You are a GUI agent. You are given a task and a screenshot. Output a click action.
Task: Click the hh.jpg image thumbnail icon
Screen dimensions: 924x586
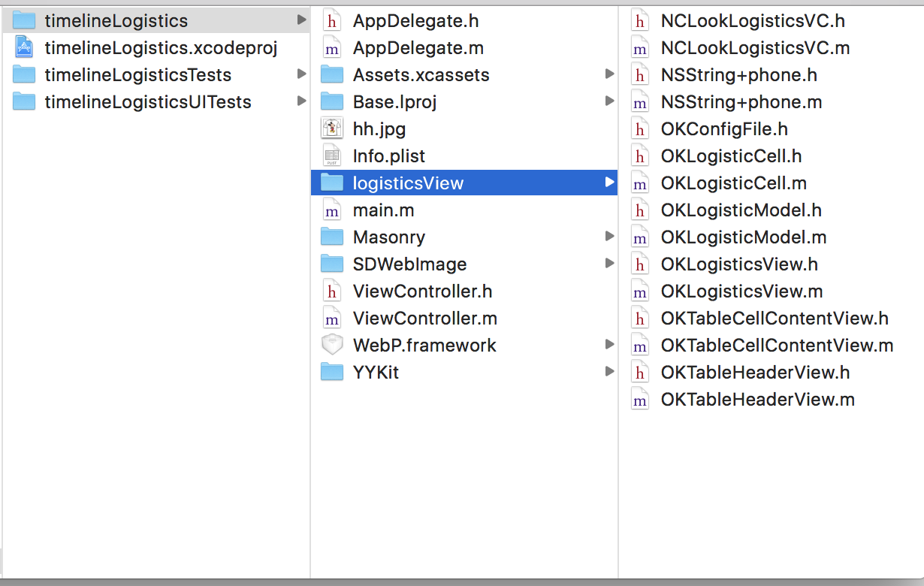point(332,128)
